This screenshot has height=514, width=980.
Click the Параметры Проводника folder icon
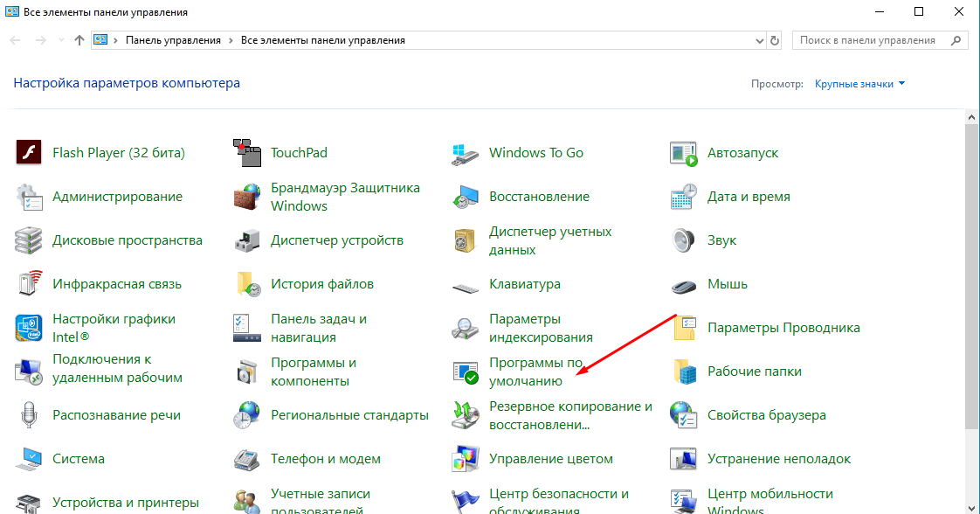(685, 329)
